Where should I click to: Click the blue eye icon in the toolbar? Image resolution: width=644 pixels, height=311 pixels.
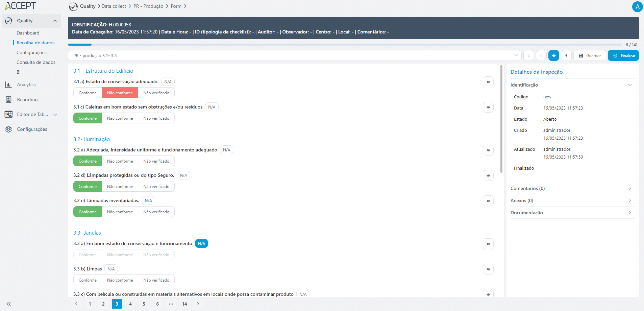pos(554,56)
